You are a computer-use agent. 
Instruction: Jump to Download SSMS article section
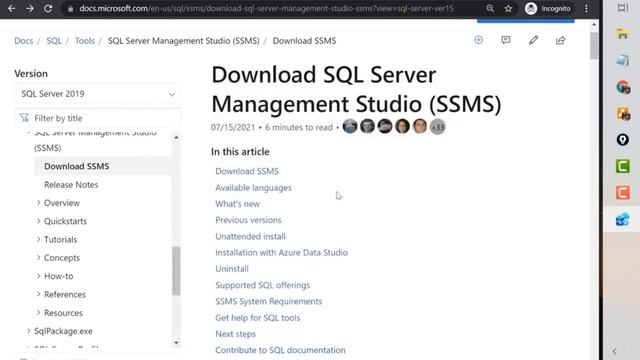(247, 171)
